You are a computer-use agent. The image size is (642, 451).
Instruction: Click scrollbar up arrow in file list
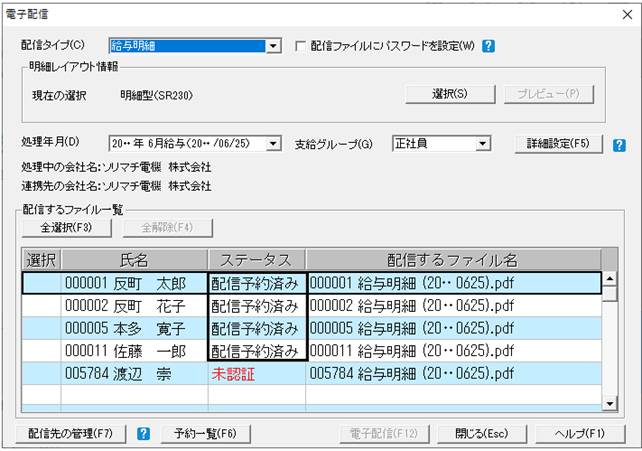[x=610, y=279]
